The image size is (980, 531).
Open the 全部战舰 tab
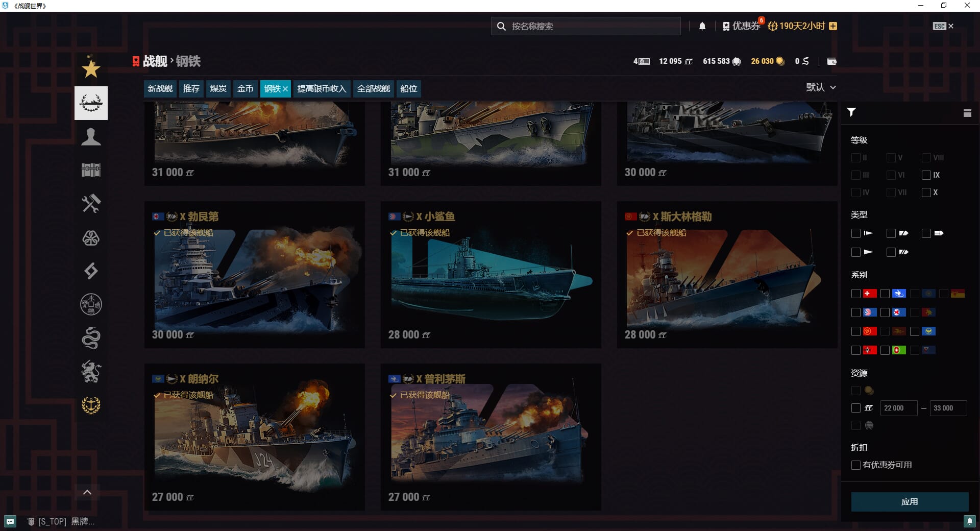coord(373,89)
